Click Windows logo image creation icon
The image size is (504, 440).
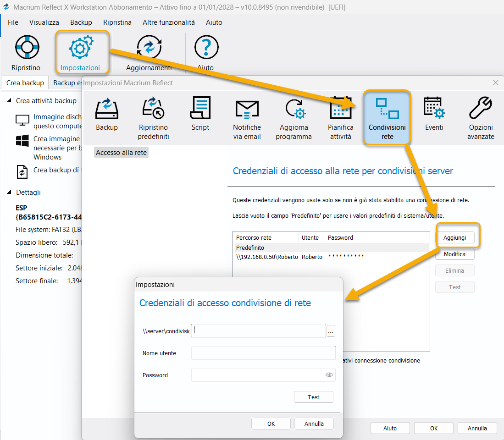coord(22,141)
